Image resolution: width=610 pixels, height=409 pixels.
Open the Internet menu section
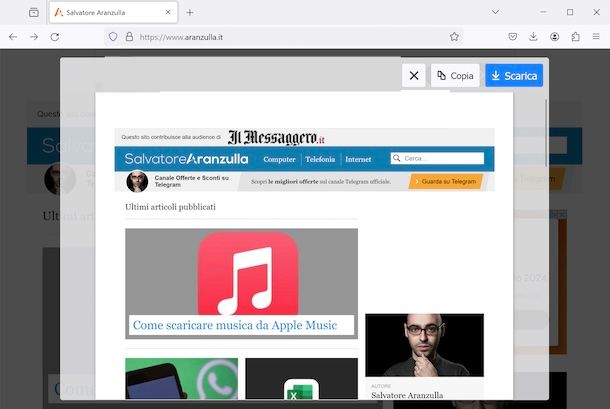coord(358,159)
